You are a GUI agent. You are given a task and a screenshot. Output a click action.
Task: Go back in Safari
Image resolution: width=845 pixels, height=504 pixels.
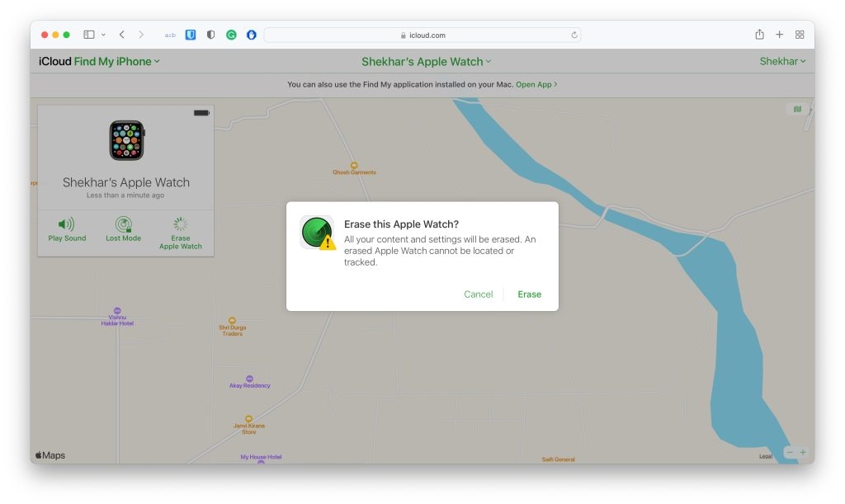(x=122, y=35)
